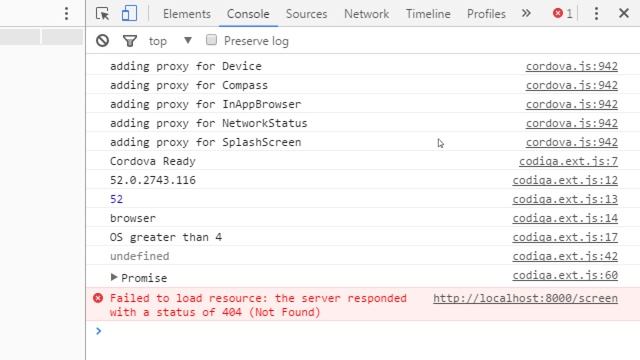This screenshot has width=640, height=360.
Task: Switch to the Network tab
Action: (366, 14)
